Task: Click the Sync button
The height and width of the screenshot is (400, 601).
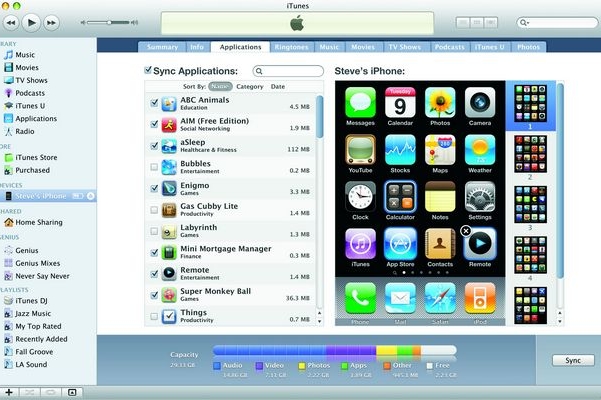Action: pos(573,360)
